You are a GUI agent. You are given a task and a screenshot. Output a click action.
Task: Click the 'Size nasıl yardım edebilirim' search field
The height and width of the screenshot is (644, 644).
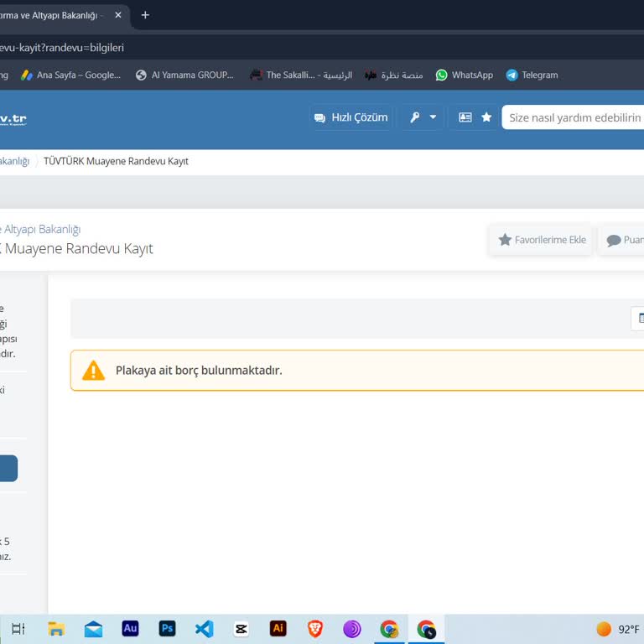[574, 117]
